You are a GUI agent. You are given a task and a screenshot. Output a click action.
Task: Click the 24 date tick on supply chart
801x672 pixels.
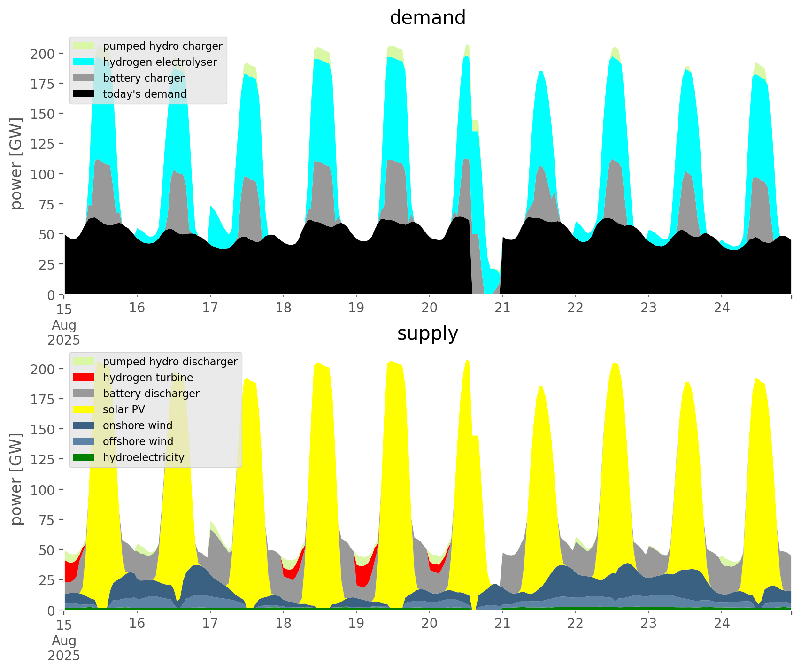pyautogui.click(x=722, y=624)
